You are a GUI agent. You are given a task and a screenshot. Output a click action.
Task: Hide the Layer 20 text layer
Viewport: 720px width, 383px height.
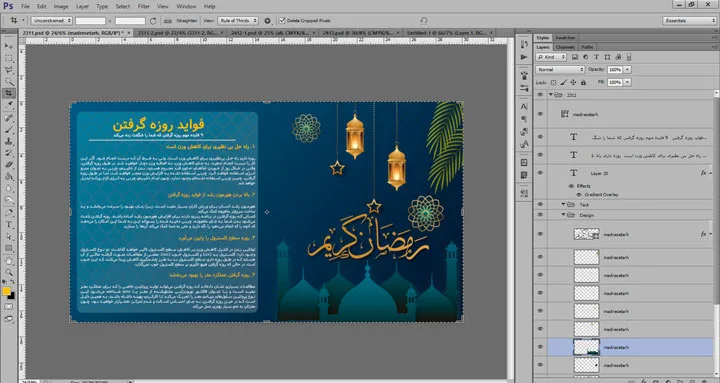point(540,173)
